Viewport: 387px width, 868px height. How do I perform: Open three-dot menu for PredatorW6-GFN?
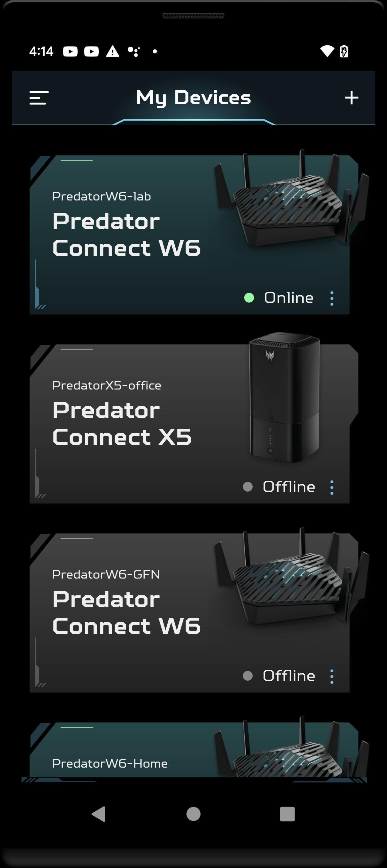[332, 676]
